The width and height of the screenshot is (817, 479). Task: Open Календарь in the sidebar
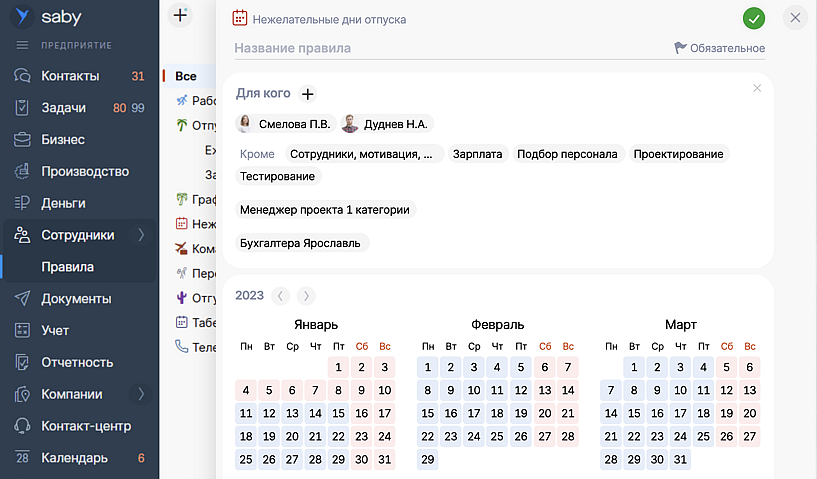pos(74,458)
